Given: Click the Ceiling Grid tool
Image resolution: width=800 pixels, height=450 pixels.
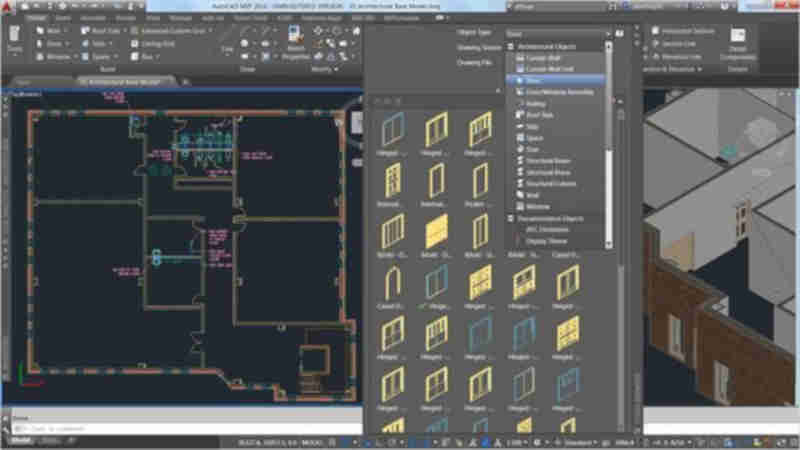Looking at the screenshot, I should (x=153, y=44).
